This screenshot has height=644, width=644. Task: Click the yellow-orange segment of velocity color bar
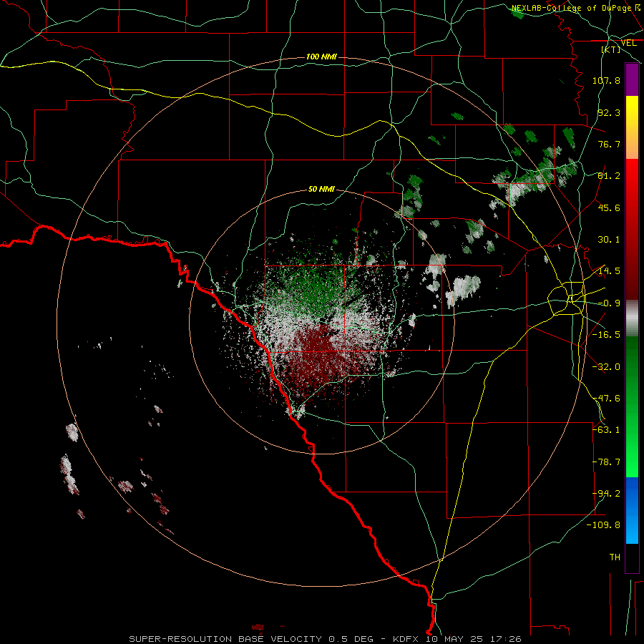pyautogui.click(x=632, y=127)
